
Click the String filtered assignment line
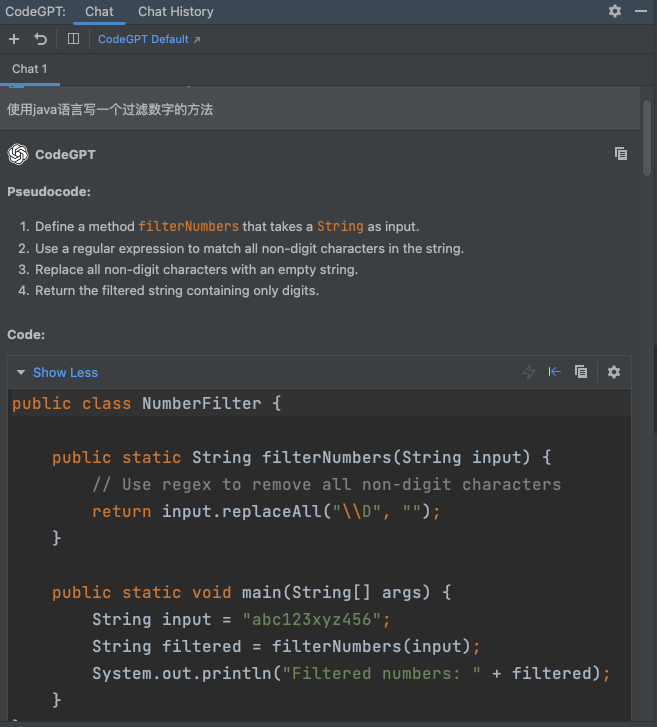[286, 646]
